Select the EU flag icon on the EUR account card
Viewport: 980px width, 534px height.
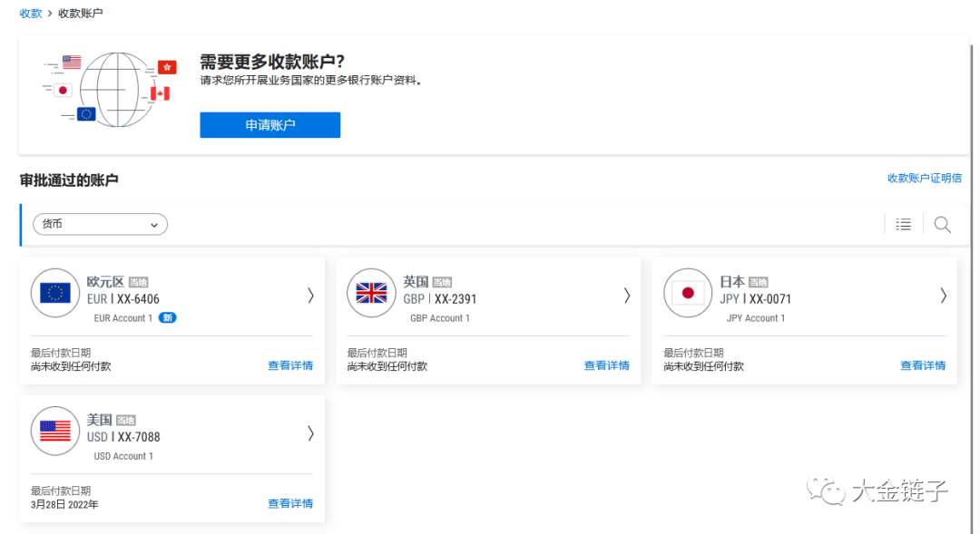click(x=54, y=292)
